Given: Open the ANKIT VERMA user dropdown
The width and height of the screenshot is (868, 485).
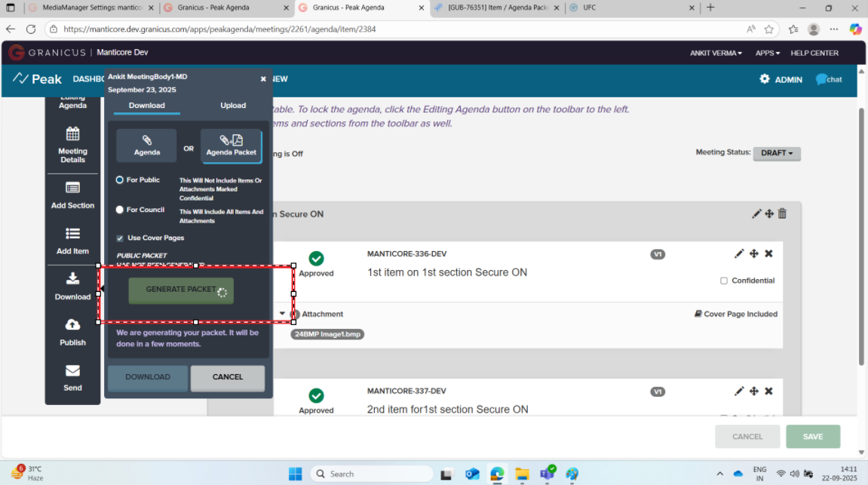Looking at the screenshot, I should pos(716,53).
